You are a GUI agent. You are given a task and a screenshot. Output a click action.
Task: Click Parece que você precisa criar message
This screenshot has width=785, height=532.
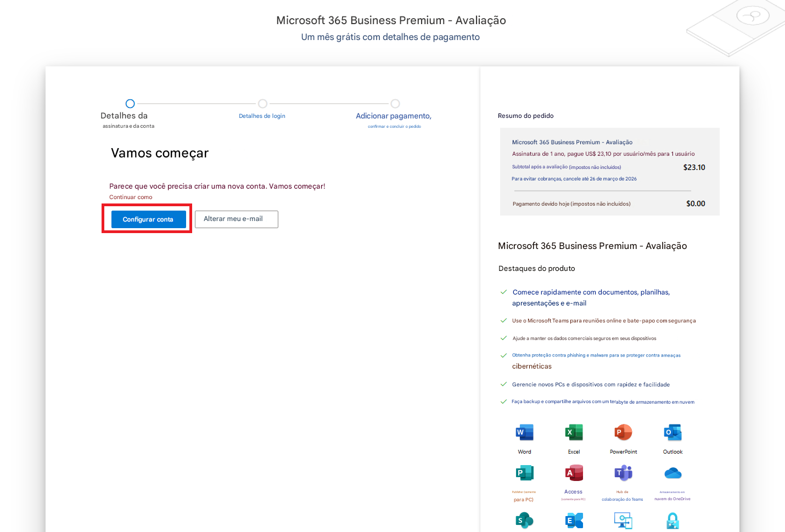[217, 186]
